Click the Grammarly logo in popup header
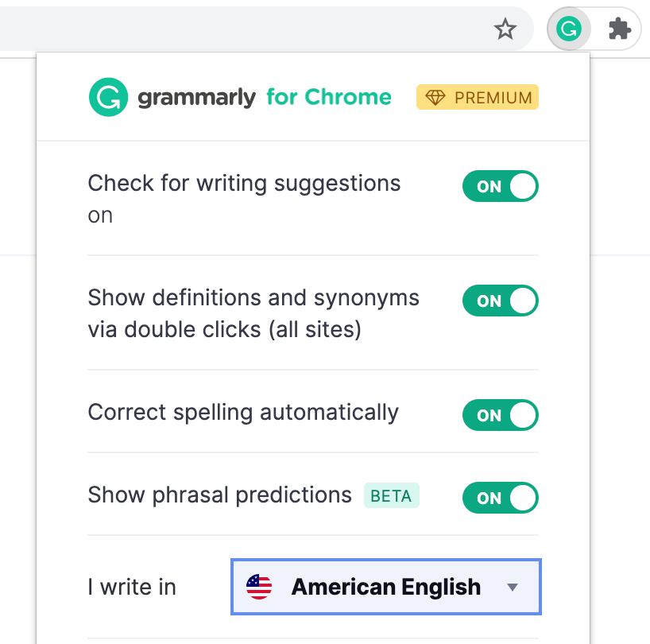Screen dimensions: 650x644 pos(108,98)
